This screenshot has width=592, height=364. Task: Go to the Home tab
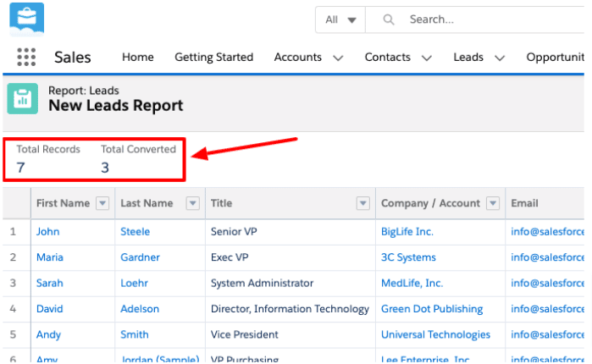tap(138, 57)
